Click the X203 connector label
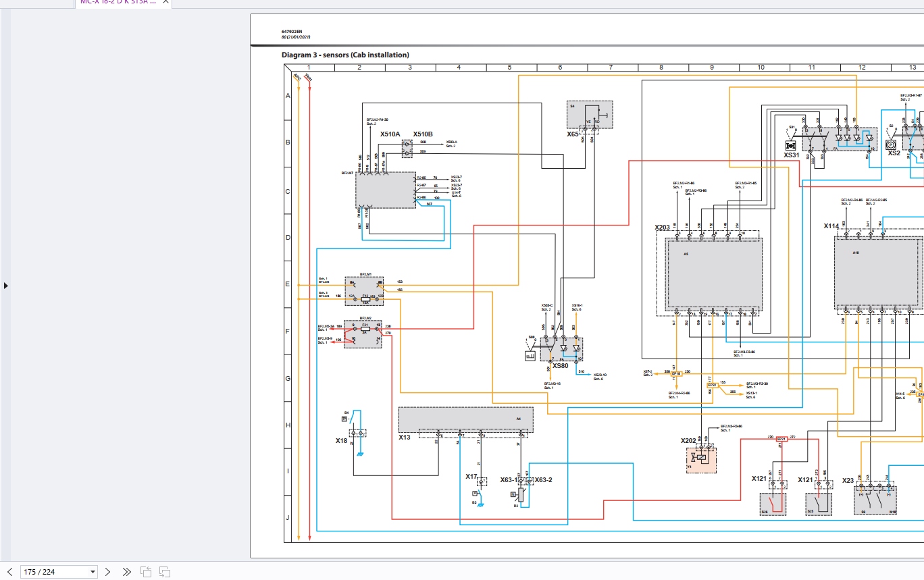Image resolution: width=924 pixels, height=580 pixels. point(663,228)
